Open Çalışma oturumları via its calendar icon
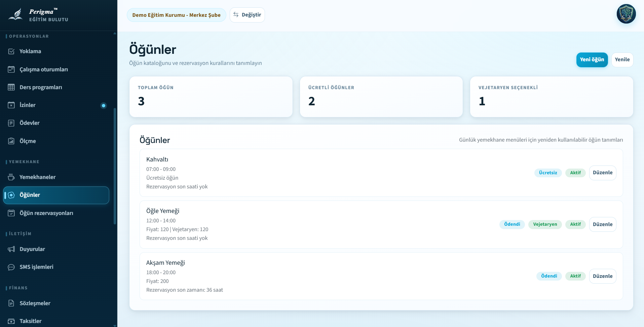644x327 pixels. pyautogui.click(x=11, y=69)
